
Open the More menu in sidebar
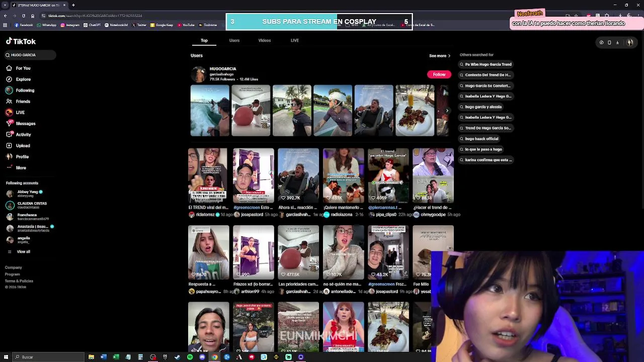point(16,168)
